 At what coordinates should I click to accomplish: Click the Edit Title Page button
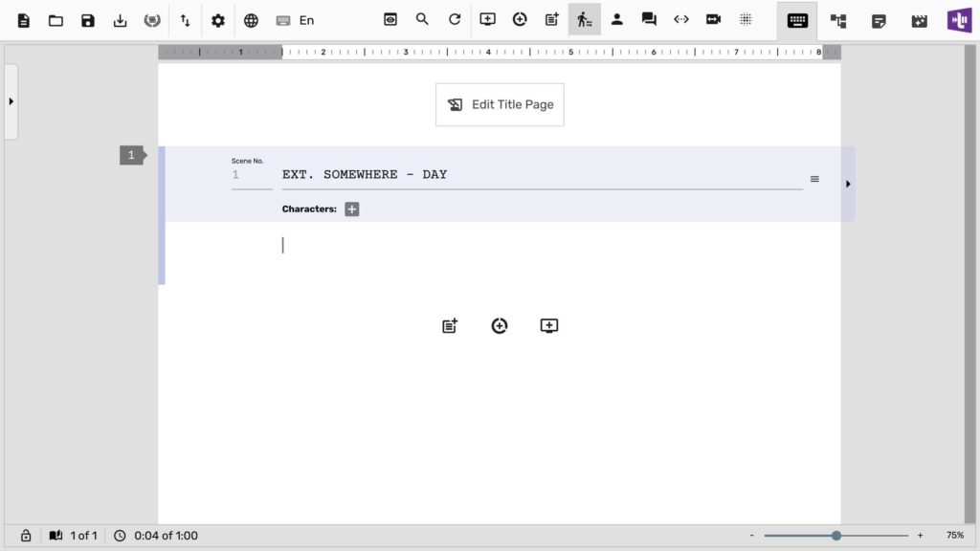coord(500,104)
